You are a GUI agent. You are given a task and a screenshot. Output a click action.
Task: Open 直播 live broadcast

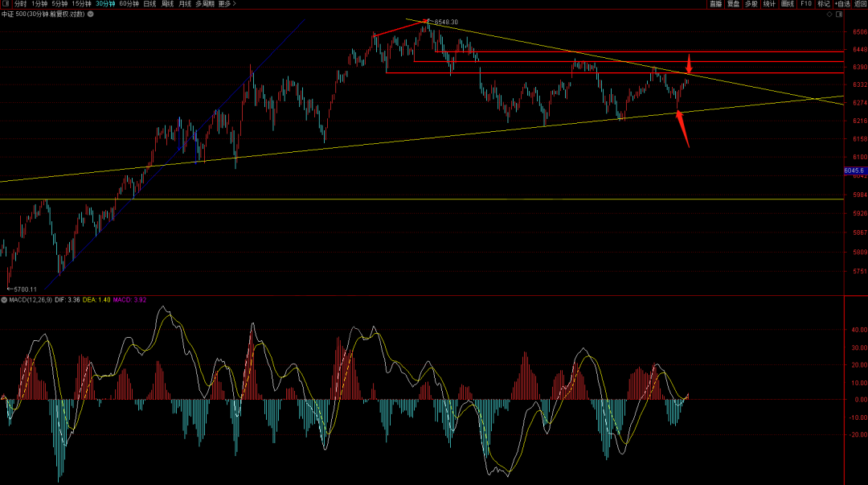(715, 4)
